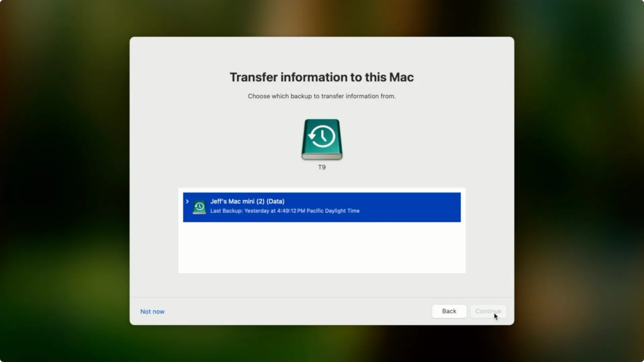Click the Continue button

pyautogui.click(x=488, y=311)
